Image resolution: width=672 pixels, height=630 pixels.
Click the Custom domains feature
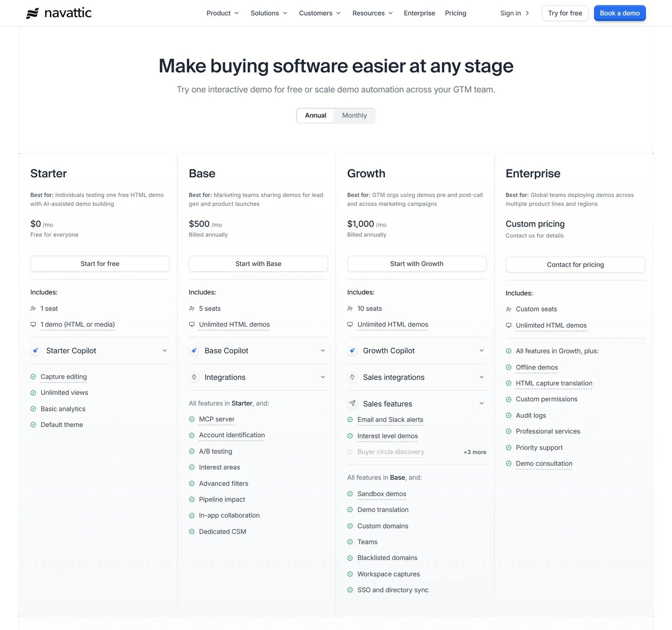383,526
